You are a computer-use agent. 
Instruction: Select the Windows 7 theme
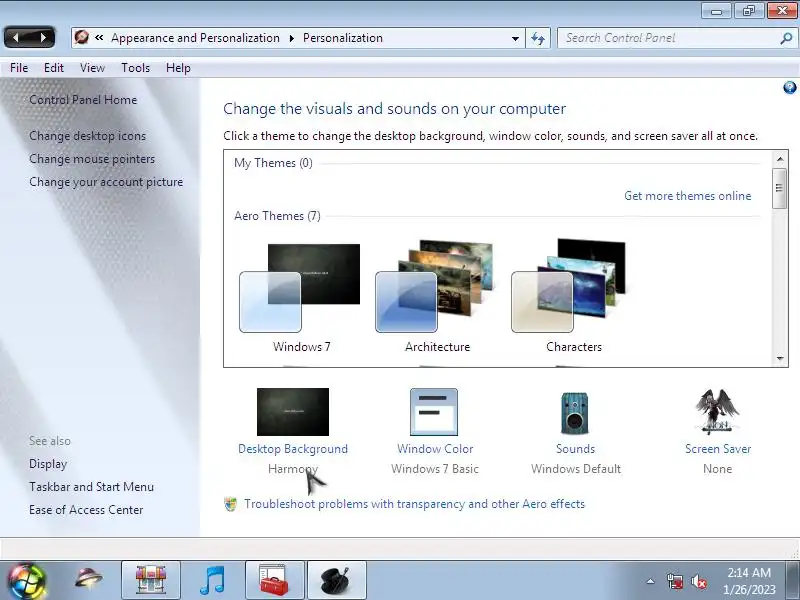tap(301, 298)
